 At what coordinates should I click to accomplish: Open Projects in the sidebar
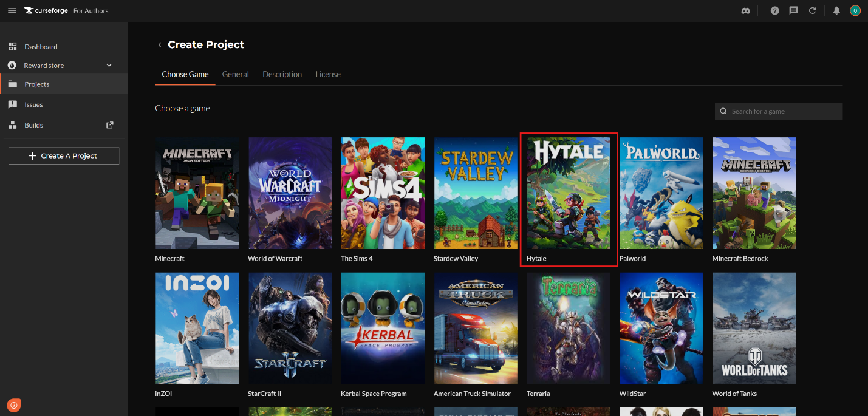(x=64, y=84)
